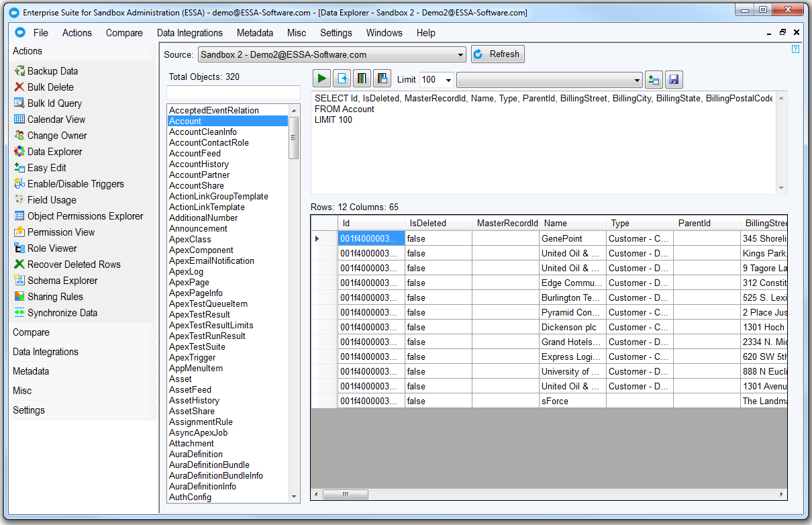Select the row header for the GenePoint row
This screenshot has width=812, height=525.
pos(324,238)
